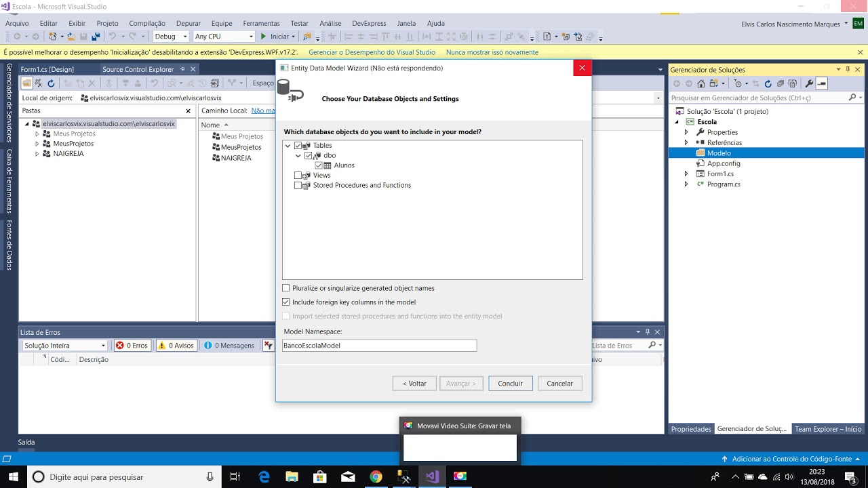Open the Compilação menu

(147, 23)
